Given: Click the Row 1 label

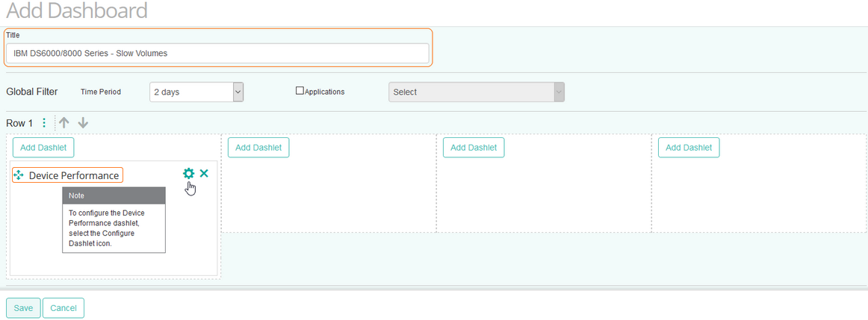Looking at the screenshot, I should pyautogui.click(x=19, y=122).
